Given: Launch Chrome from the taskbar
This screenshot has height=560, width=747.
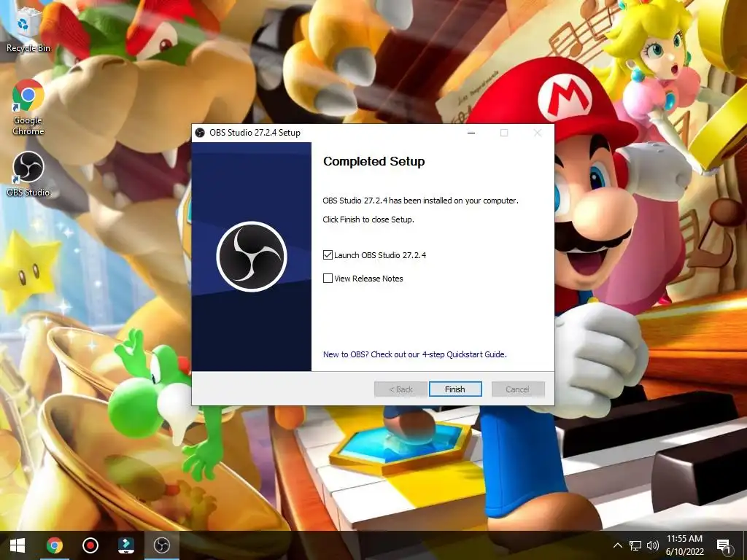Looking at the screenshot, I should tap(54, 545).
